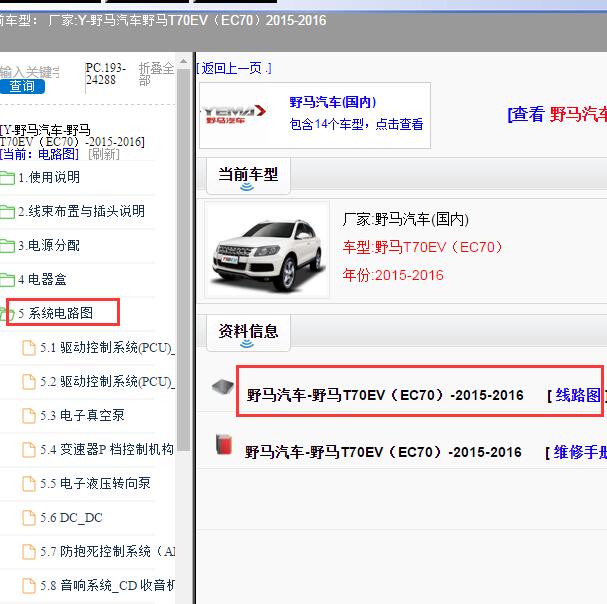Open 5.8 音响系统_CD收音机 document
Image resolution: width=607 pixels, height=604 pixels.
(x=108, y=585)
